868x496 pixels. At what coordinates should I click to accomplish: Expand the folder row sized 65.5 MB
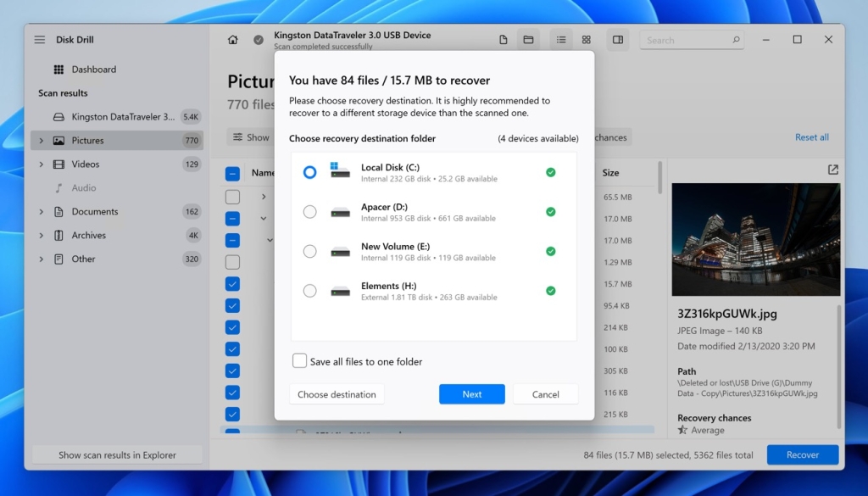point(264,197)
